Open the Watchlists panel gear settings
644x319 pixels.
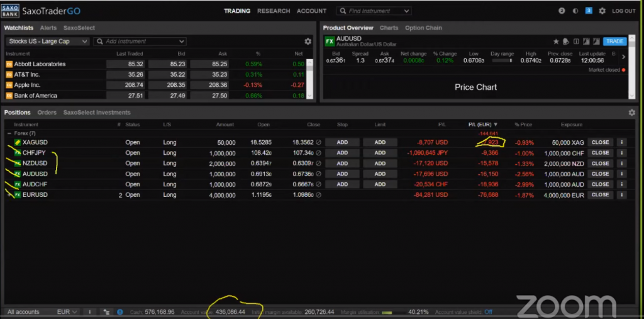tap(308, 42)
